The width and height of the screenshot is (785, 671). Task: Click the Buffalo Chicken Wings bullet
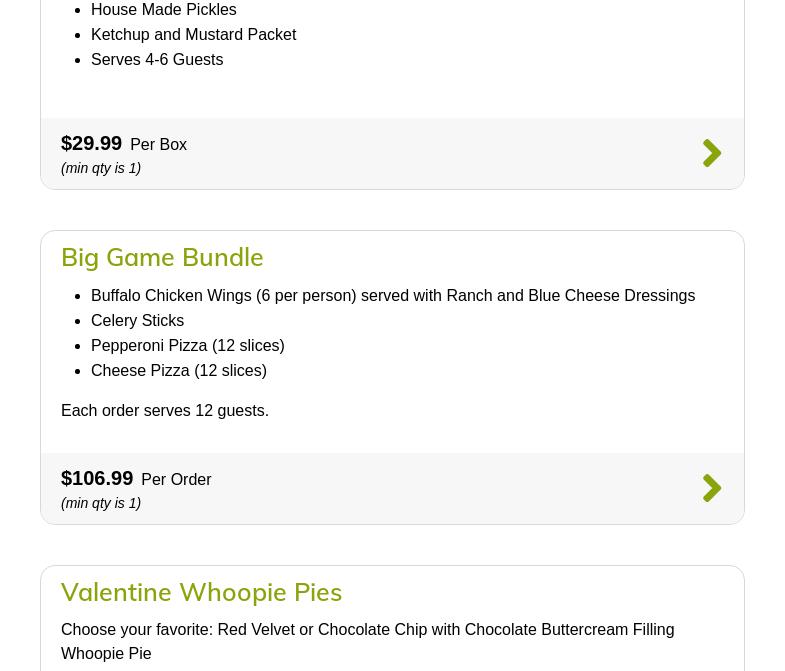(392, 296)
